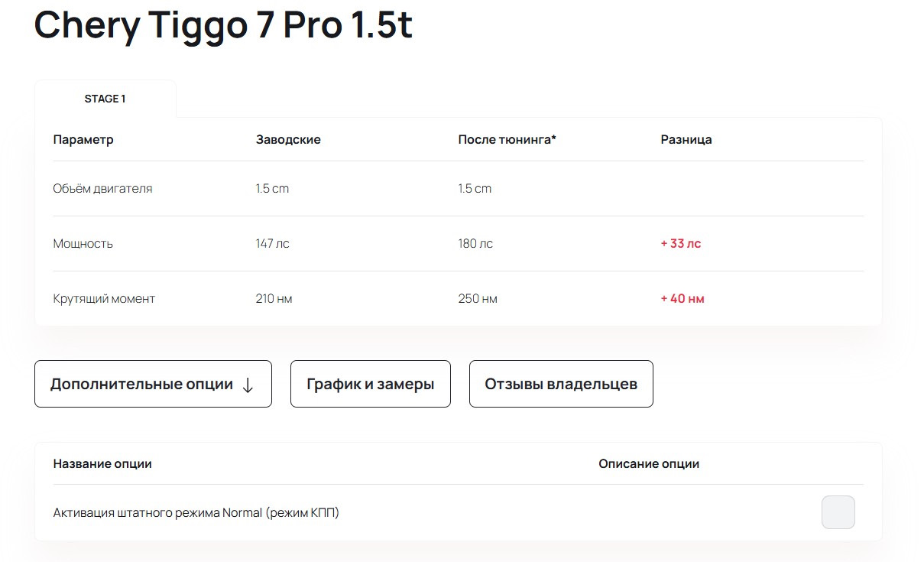Screen dimensions: 924x562
Task: Click the Заводские column header
Action: (288, 140)
